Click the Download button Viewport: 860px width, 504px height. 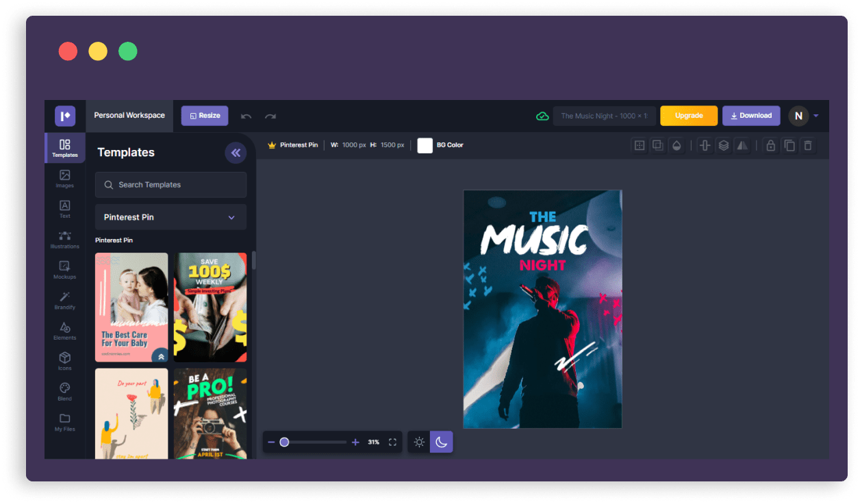750,116
